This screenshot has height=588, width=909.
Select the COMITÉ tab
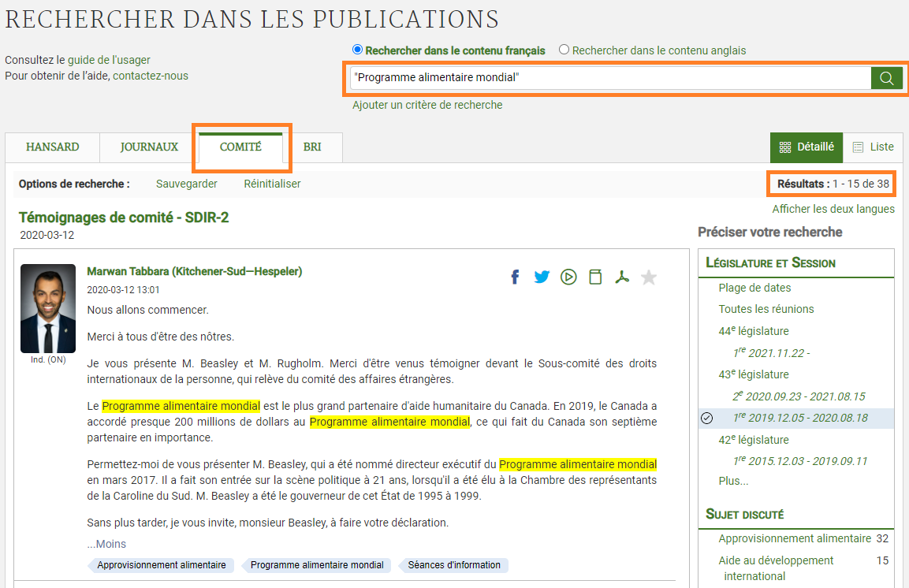click(x=240, y=147)
